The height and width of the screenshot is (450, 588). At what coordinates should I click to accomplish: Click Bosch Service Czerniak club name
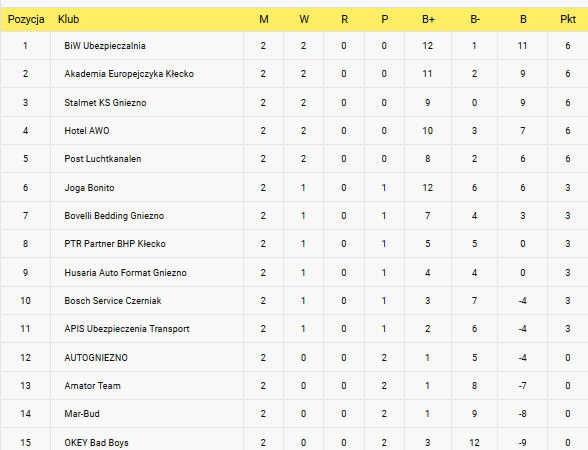[x=113, y=301]
